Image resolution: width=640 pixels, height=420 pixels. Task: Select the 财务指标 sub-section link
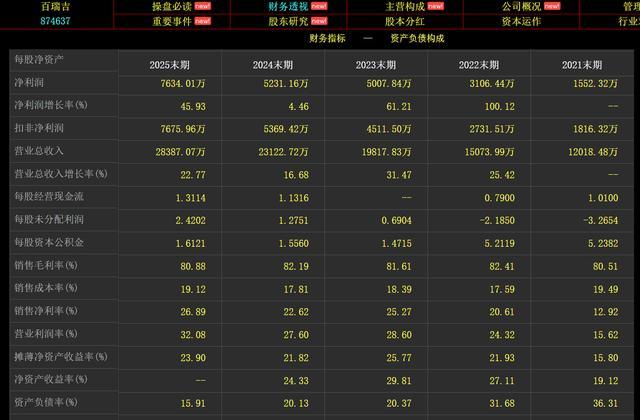pyautogui.click(x=327, y=38)
